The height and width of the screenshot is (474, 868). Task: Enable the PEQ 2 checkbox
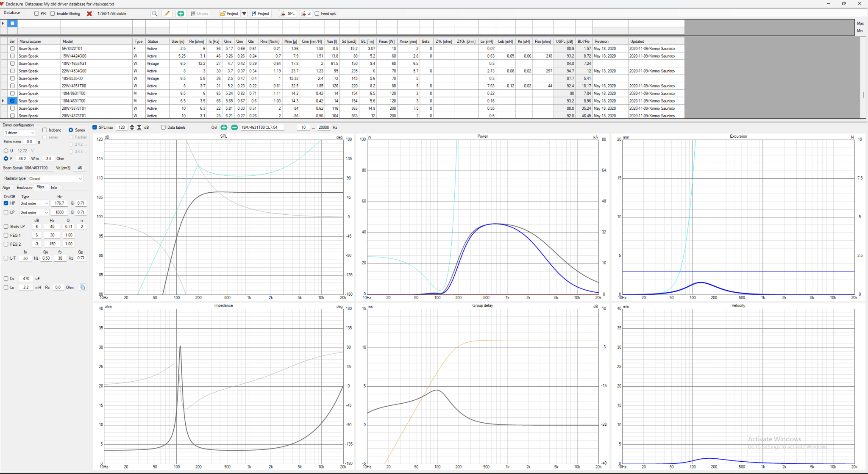click(6, 244)
